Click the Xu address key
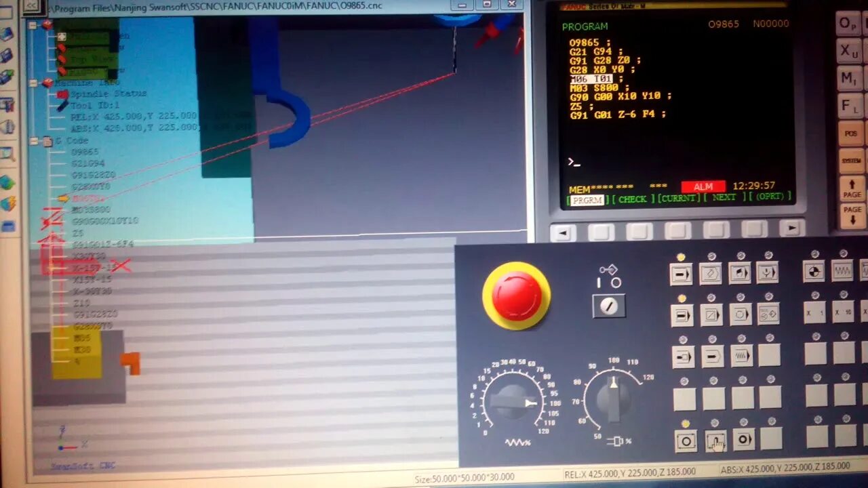Viewport: 868px width, 488px height. point(848,51)
